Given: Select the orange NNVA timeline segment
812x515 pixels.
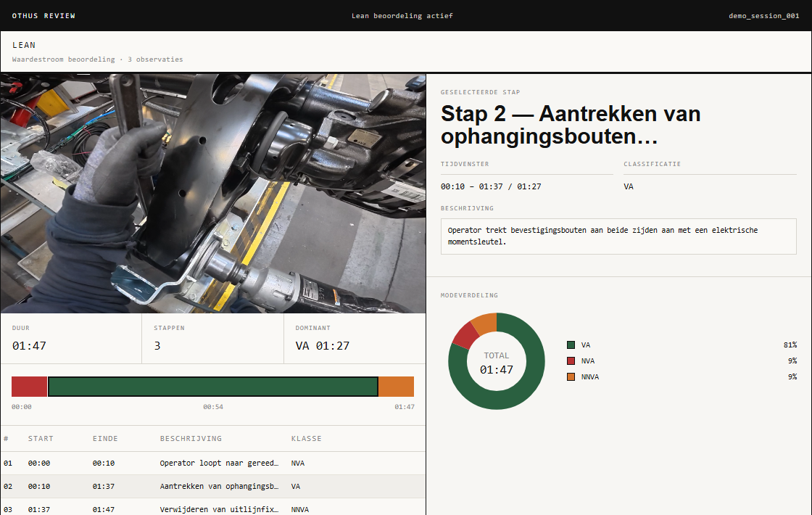Looking at the screenshot, I should (x=396, y=387).
